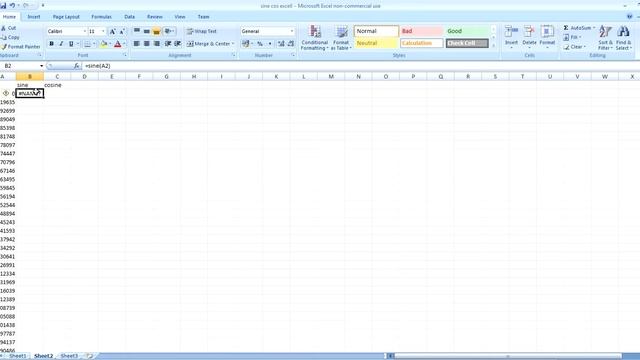This screenshot has width=640, height=360.
Task: Increase the cell indent
Action: 178,44
